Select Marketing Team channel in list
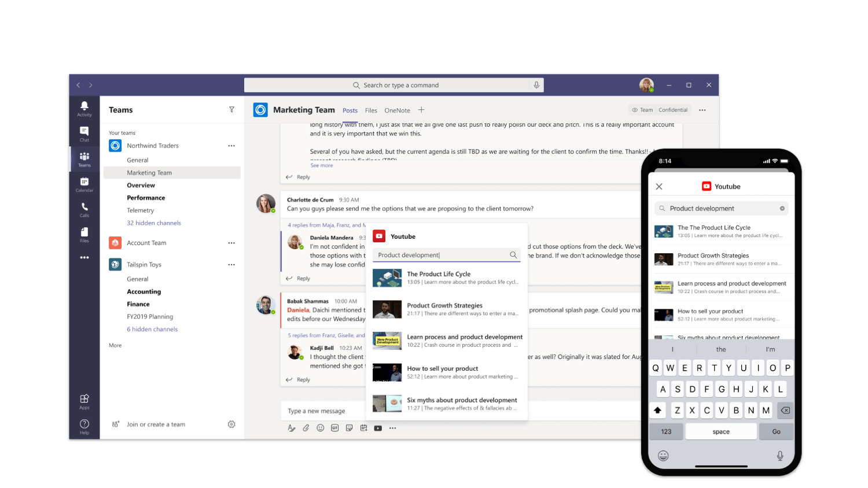Image resolution: width=868 pixels, height=488 pixels. (x=172, y=173)
